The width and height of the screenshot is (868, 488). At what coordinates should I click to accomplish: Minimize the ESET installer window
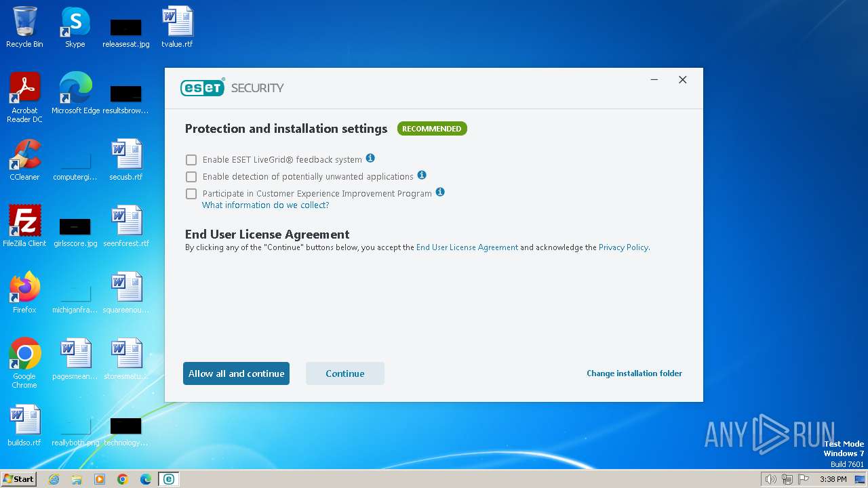654,80
